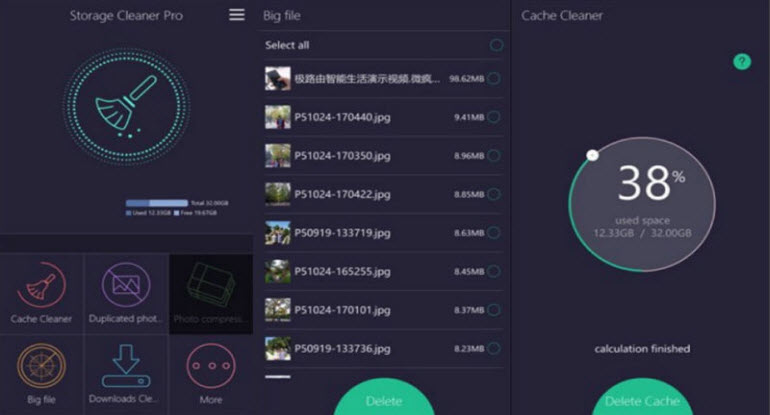Open the video file thumbnail
This screenshot has height=415, width=770.
pos(278,78)
